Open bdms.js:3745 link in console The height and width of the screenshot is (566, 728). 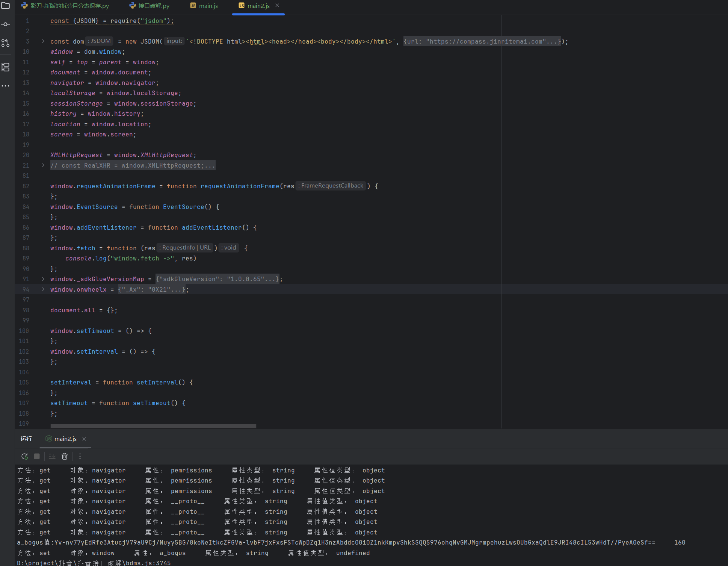[x=94, y=563]
